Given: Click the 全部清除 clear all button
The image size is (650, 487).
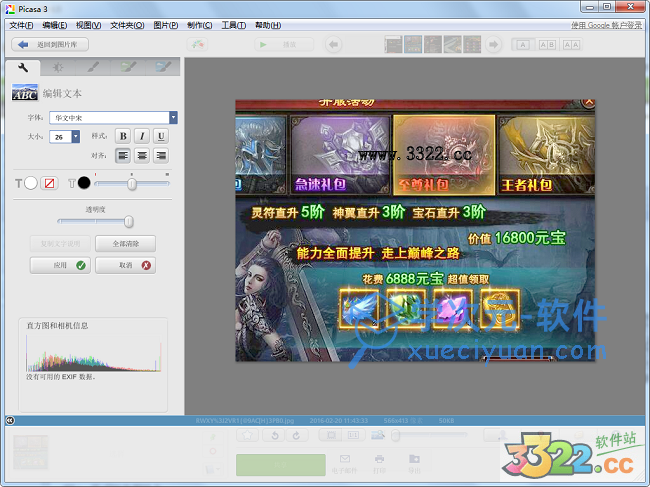Looking at the screenshot, I should pos(126,244).
